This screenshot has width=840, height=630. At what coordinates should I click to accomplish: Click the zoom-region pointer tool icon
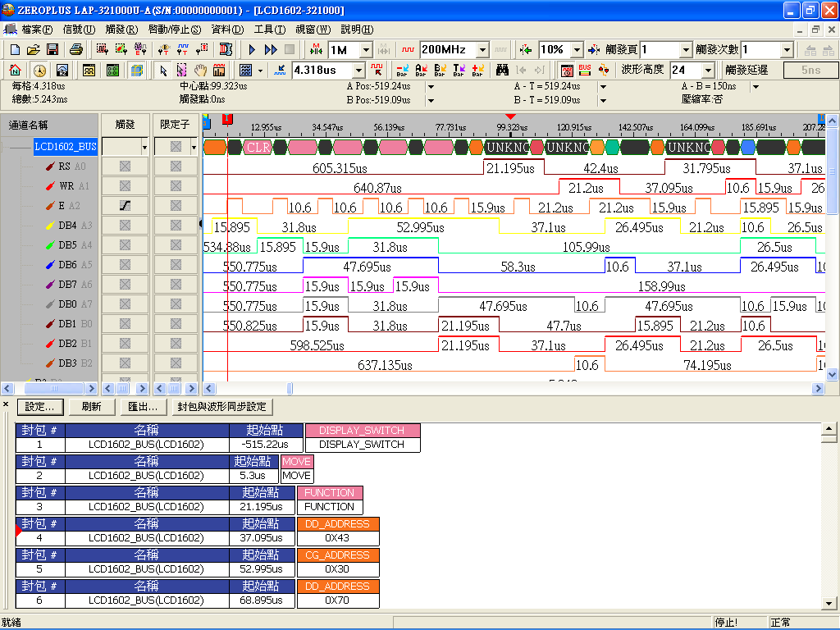(181, 71)
